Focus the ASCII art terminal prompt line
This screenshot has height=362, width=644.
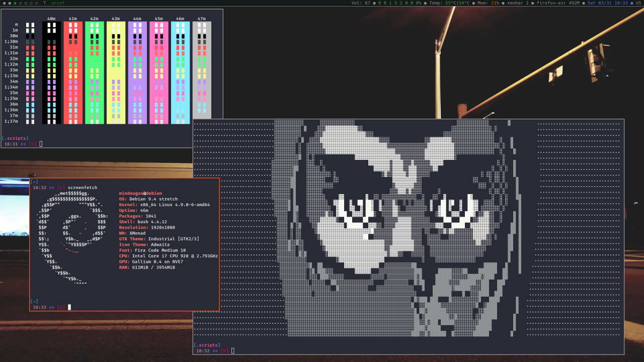point(215,351)
